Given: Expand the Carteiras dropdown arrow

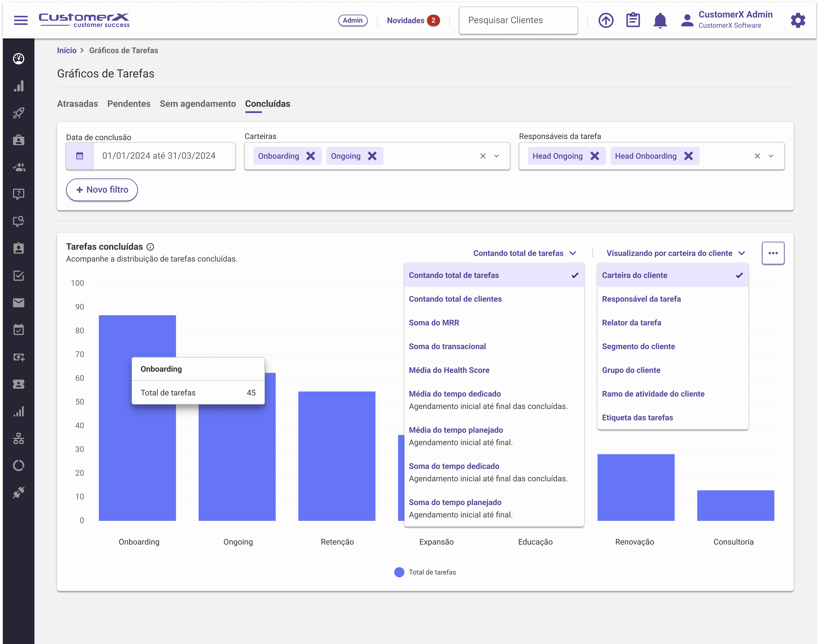Looking at the screenshot, I should pos(496,156).
